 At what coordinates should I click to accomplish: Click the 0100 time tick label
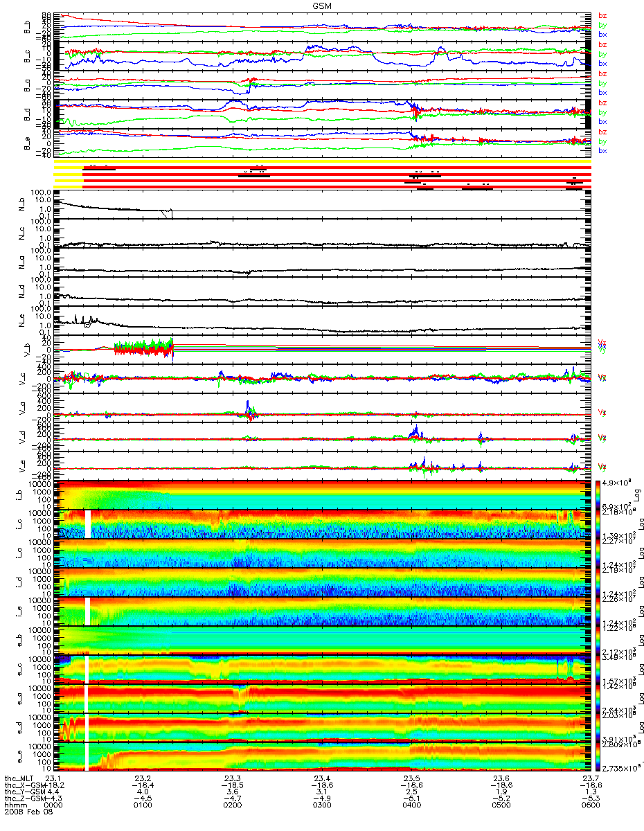pos(143,805)
